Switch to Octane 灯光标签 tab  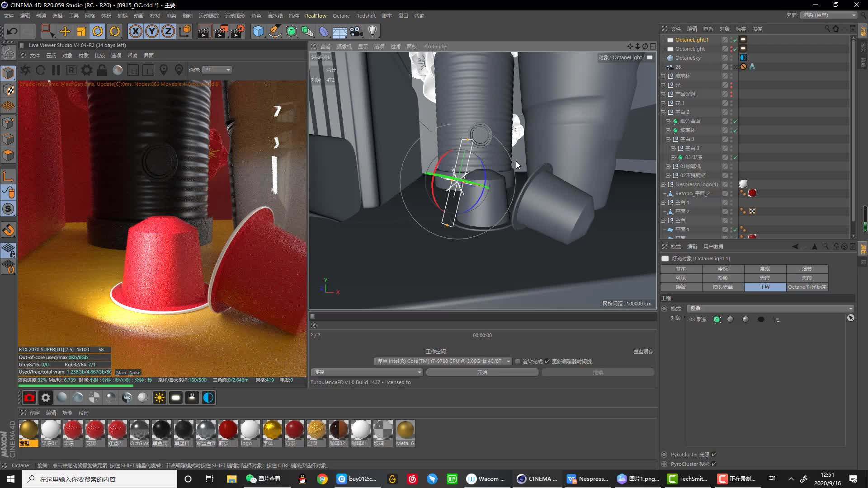coord(807,287)
